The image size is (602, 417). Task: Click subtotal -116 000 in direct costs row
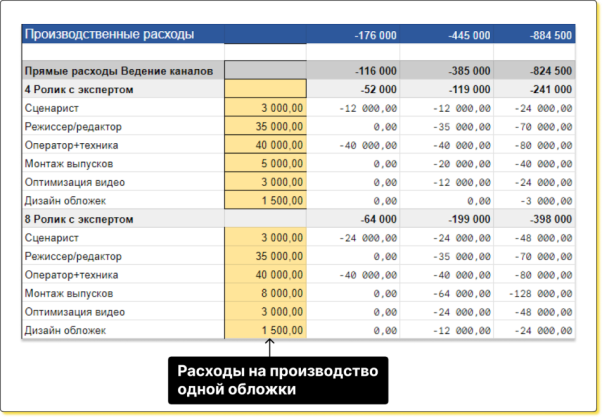(376, 71)
